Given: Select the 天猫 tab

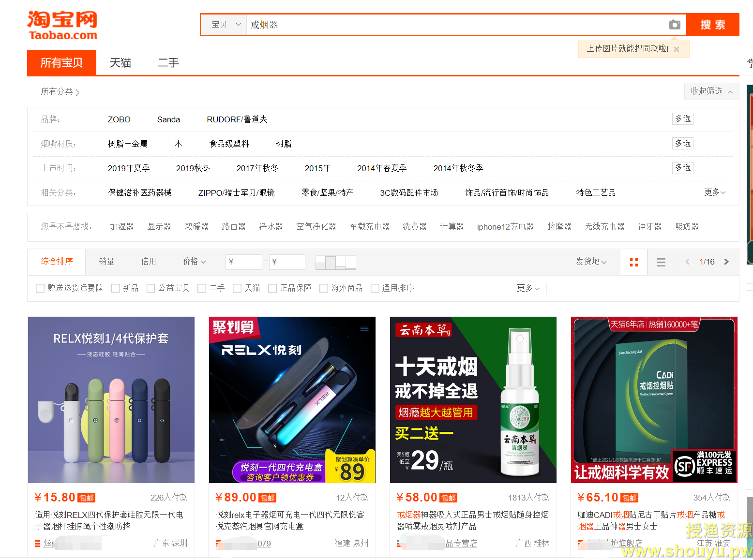Looking at the screenshot, I should click(120, 63).
